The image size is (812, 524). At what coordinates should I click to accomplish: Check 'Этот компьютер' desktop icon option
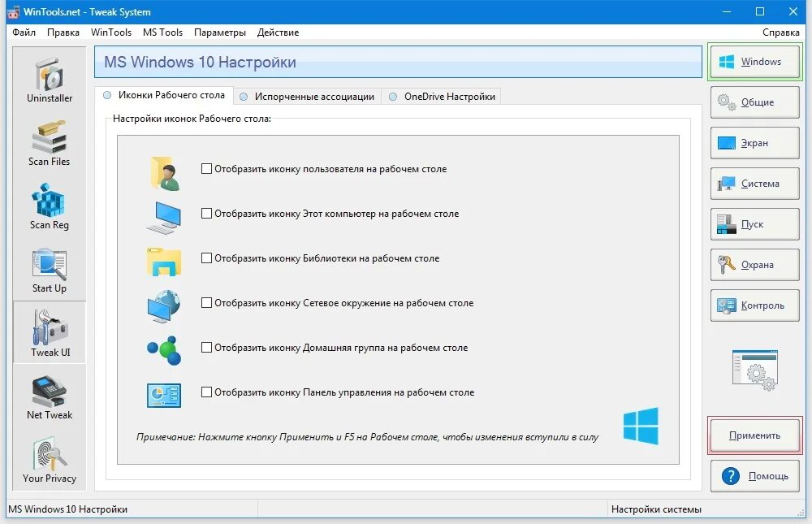click(x=206, y=213)
